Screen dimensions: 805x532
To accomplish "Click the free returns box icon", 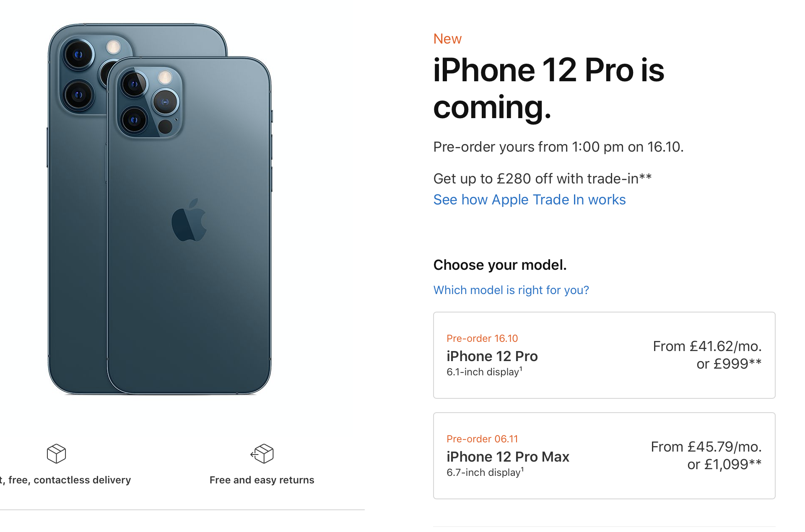I will (262, 454).
